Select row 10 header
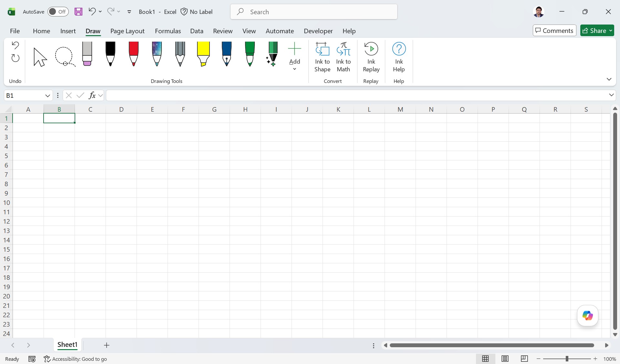Viewport: 620px width, 364px height. tap(6, 203)
